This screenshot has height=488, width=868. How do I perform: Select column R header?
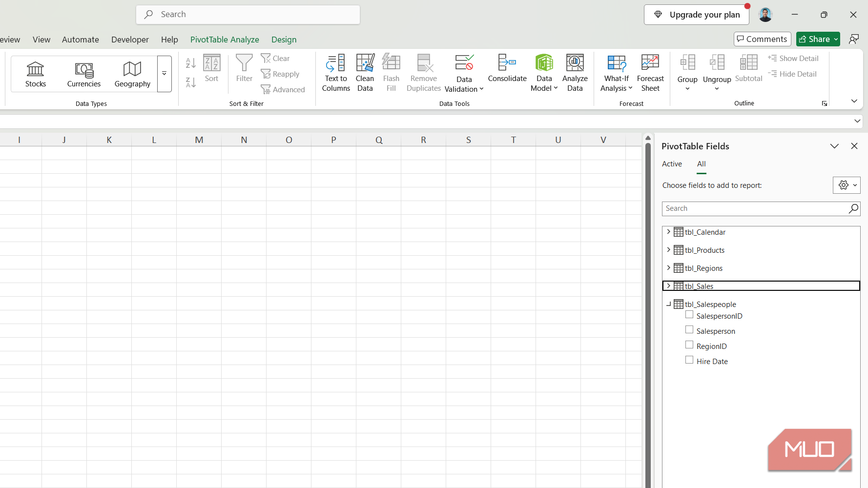(x=423, y=140)
